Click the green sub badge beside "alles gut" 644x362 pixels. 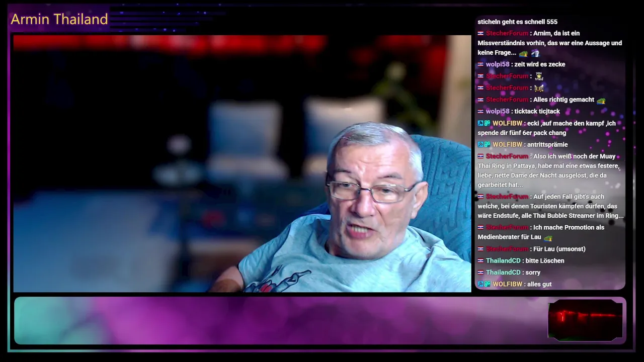(487, 285)
